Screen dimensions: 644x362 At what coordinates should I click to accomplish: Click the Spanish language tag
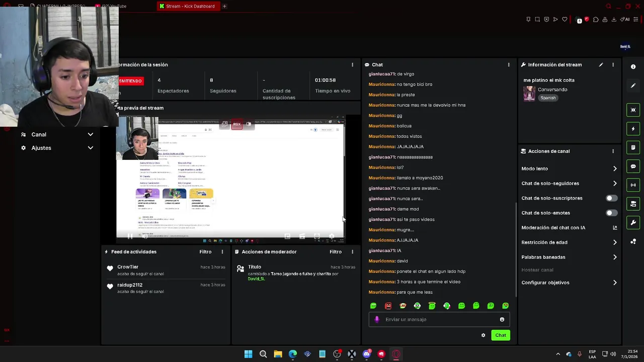(548, 98)
